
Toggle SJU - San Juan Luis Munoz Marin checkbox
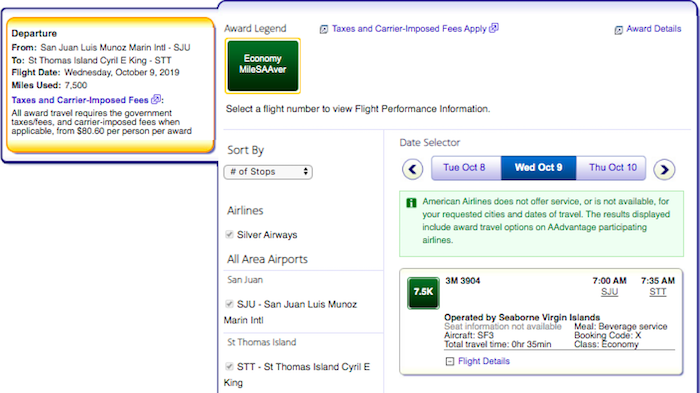pyautogui.click(x=229, y=304)
